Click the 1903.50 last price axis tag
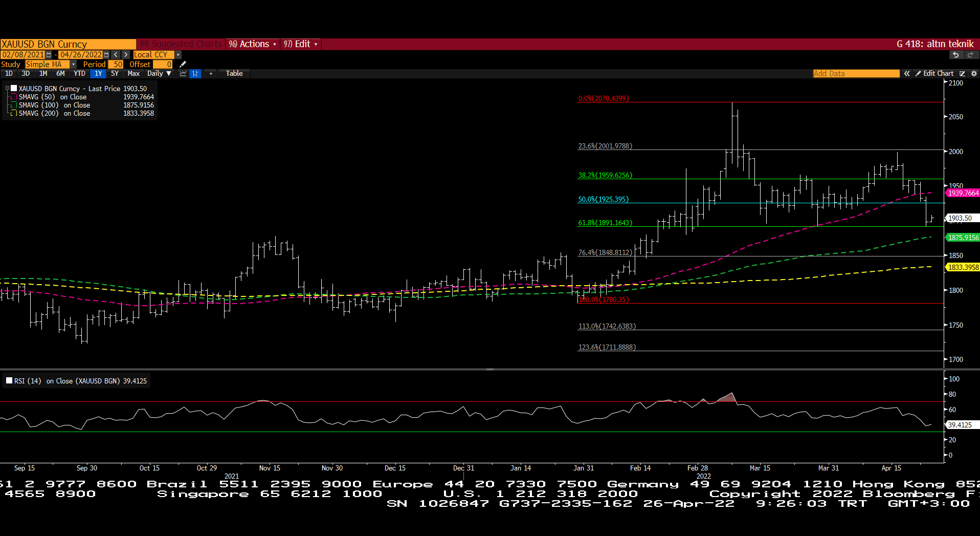Screen dimensions: 980x536 click(962, 218)
